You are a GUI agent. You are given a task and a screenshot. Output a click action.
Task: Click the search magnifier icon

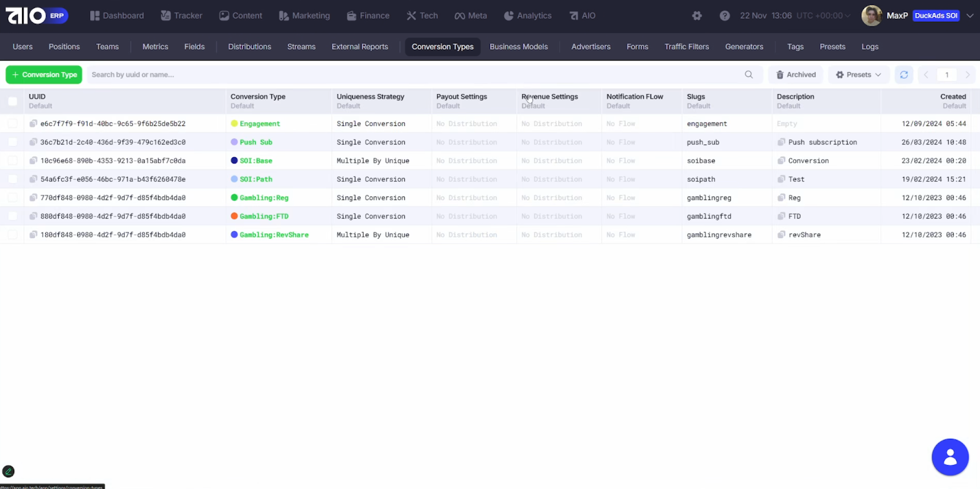coord(748,75)
